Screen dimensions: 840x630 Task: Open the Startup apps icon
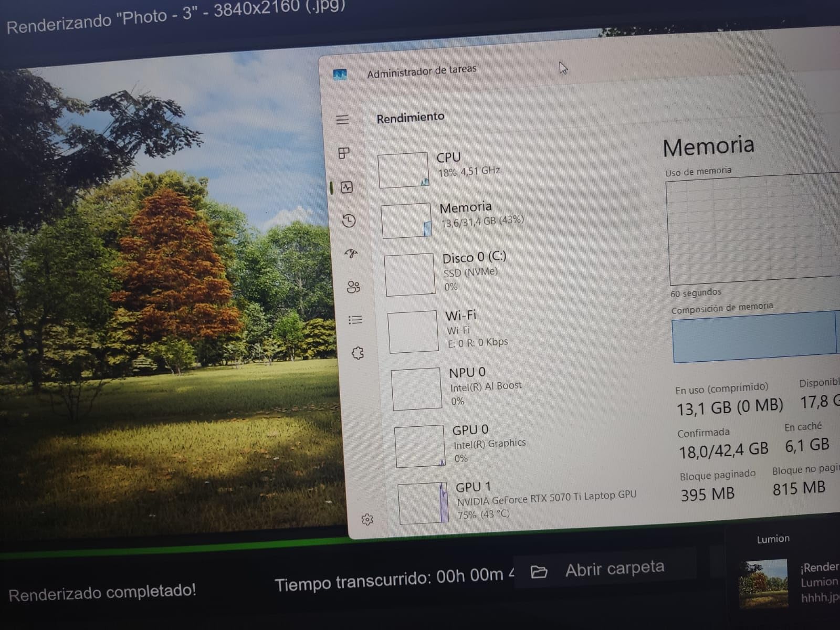click(351, 254)
